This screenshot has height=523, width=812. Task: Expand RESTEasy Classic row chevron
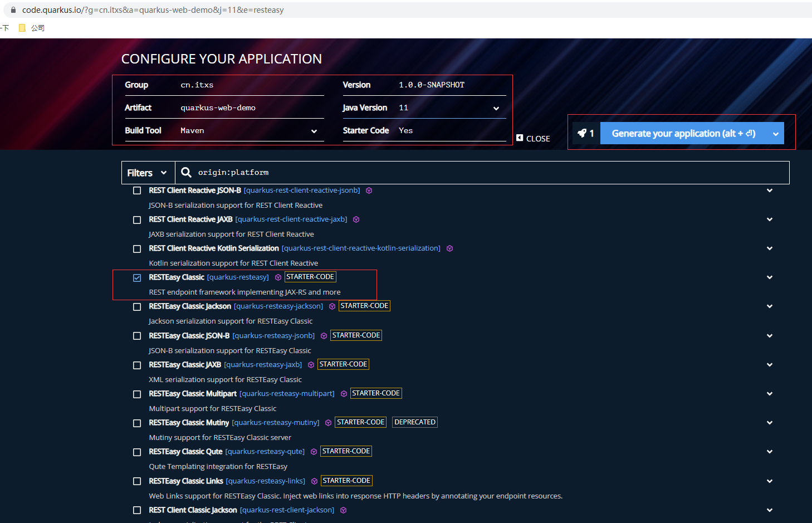point(769,277)
